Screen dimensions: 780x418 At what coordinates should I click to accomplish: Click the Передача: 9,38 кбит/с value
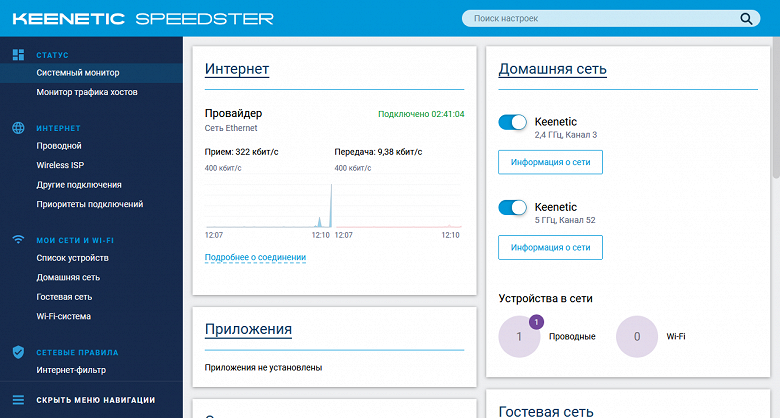tap(378, 152)
